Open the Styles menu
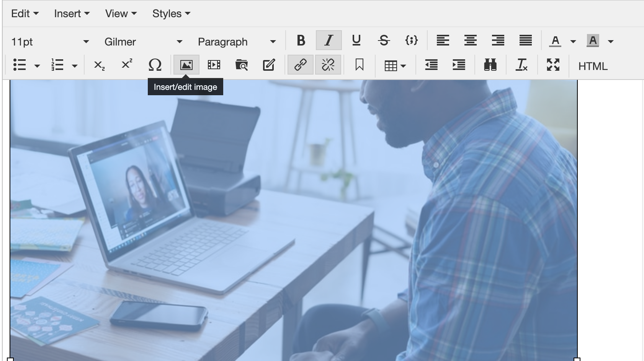The width and height of the screenshot is (644, 361). 171,14
